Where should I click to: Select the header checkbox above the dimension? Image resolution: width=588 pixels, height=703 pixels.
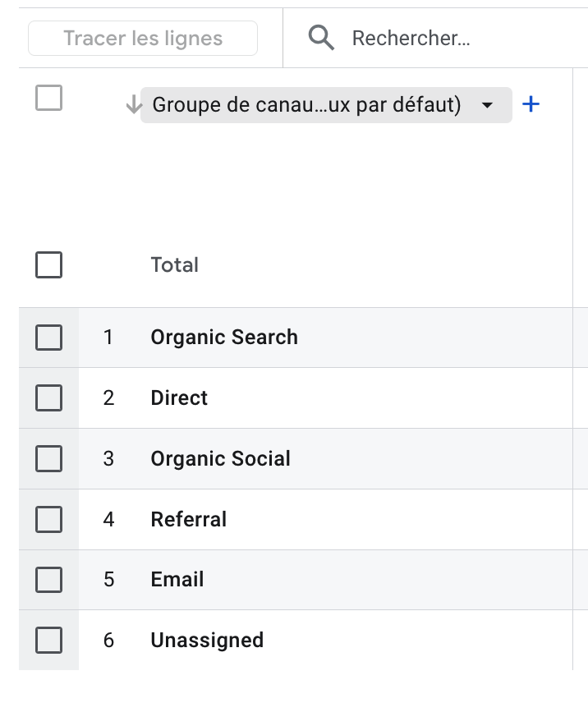click(48, 97)
